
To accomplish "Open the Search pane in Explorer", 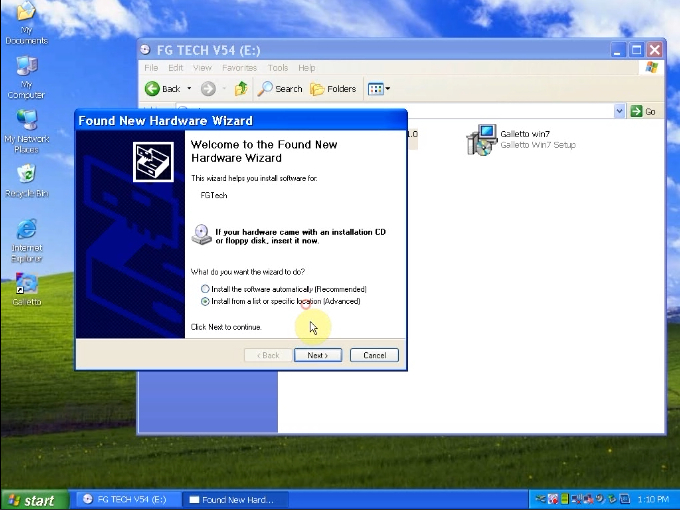I will pos(280,89).
